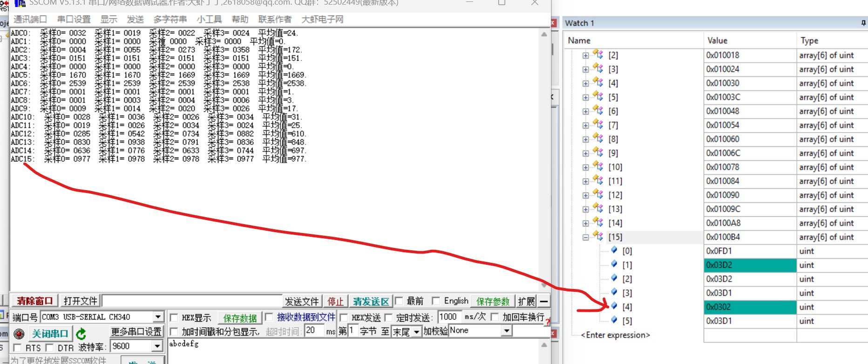868x364 pixels.
Task: Open the 9600 baud rate dropdown
Action: (157, 346)
